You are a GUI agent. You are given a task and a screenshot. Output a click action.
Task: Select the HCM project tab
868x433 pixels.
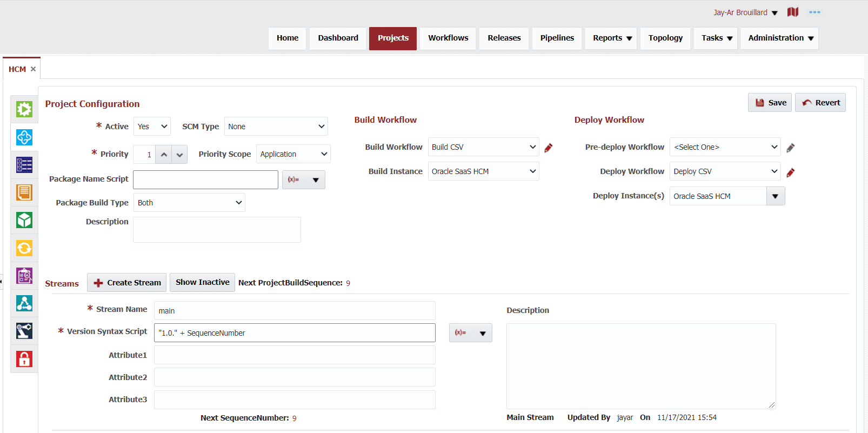tap(17, 69)
